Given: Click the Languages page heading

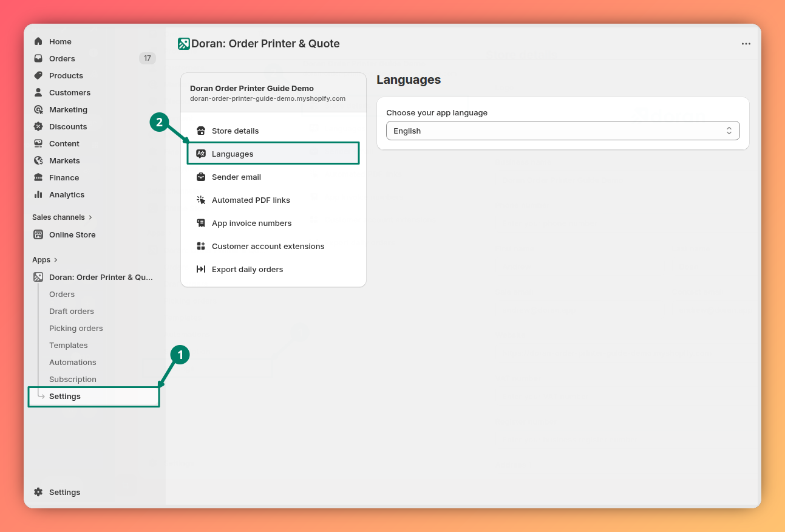Looking at the screenshot, I should [409, 80].
